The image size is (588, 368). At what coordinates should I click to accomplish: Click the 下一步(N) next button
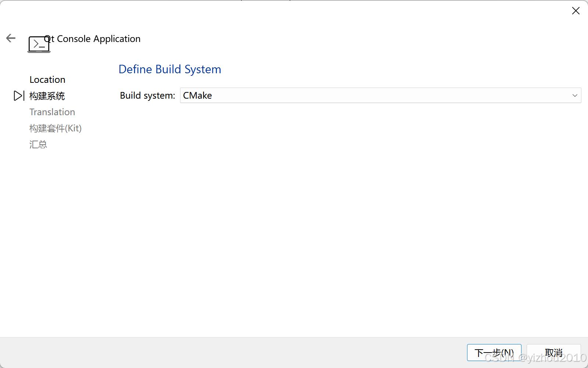pos(494,353)
